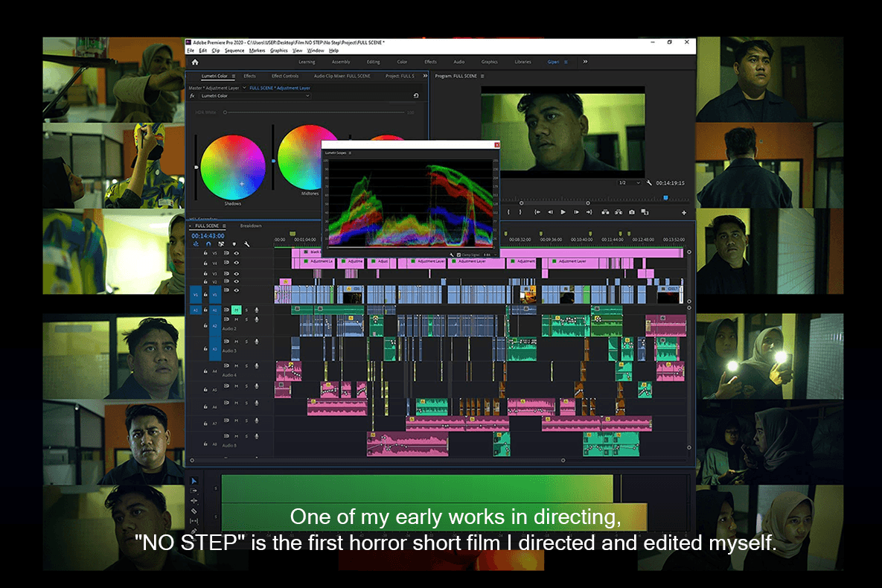The width and height of the screenshot is (882, 588).
Task: Click the Mark In brace icon
Action: pos(508,211)
